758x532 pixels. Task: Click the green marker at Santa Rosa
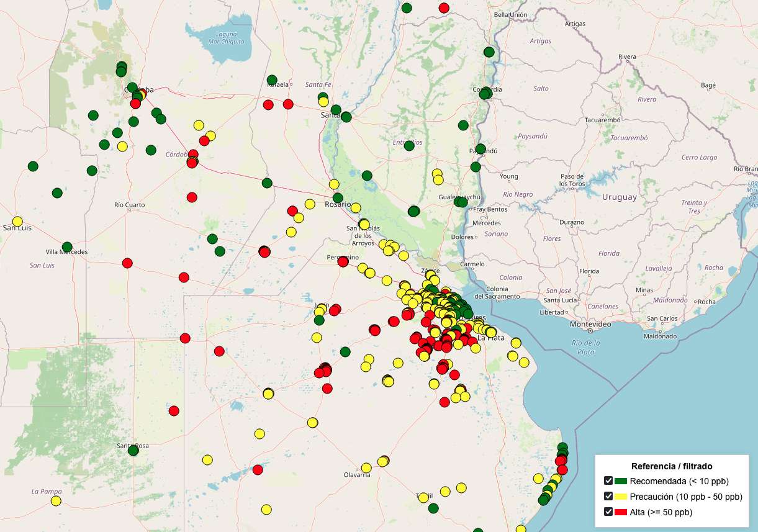[133, 450]
